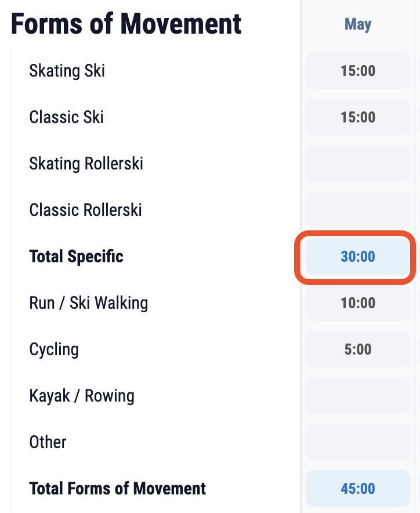420x513 pixels.
Task: Click the Classic Ski row label
Action: click(66, 117)
